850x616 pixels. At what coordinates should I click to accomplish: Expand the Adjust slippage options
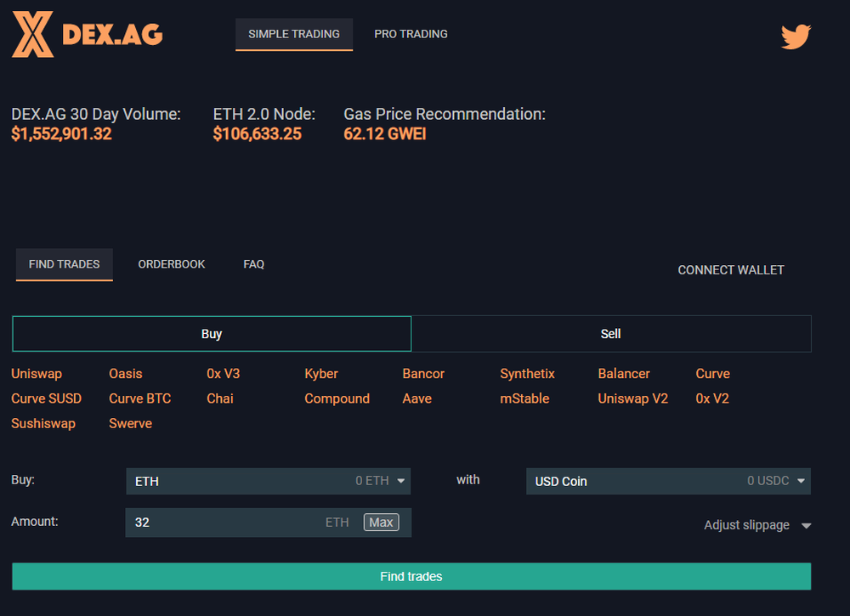(x=757, y=525)
